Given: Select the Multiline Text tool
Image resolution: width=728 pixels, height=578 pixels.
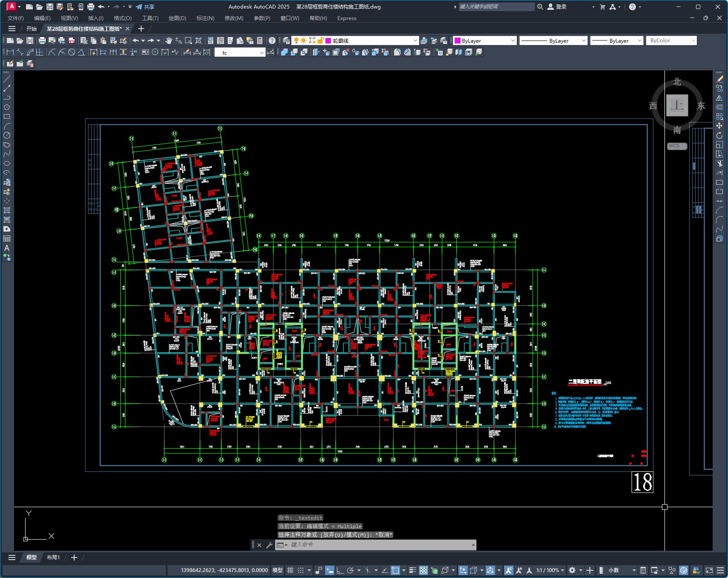Looking at the screenshot, I should [x=7, y=248].
